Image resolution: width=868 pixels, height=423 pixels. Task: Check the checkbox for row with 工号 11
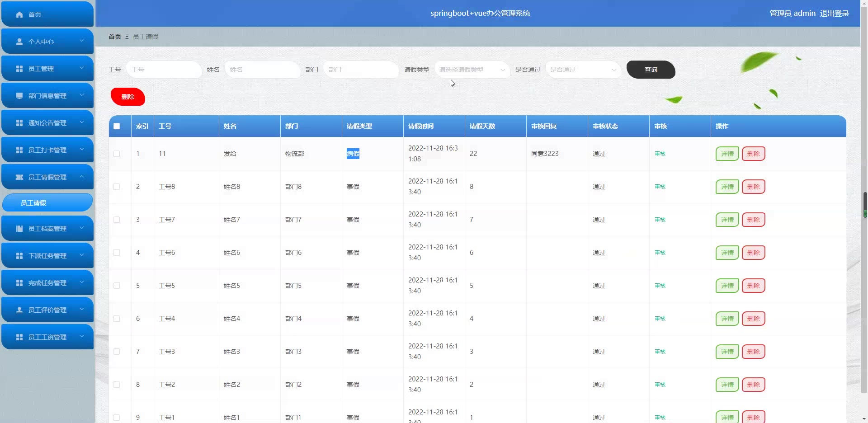117,154
